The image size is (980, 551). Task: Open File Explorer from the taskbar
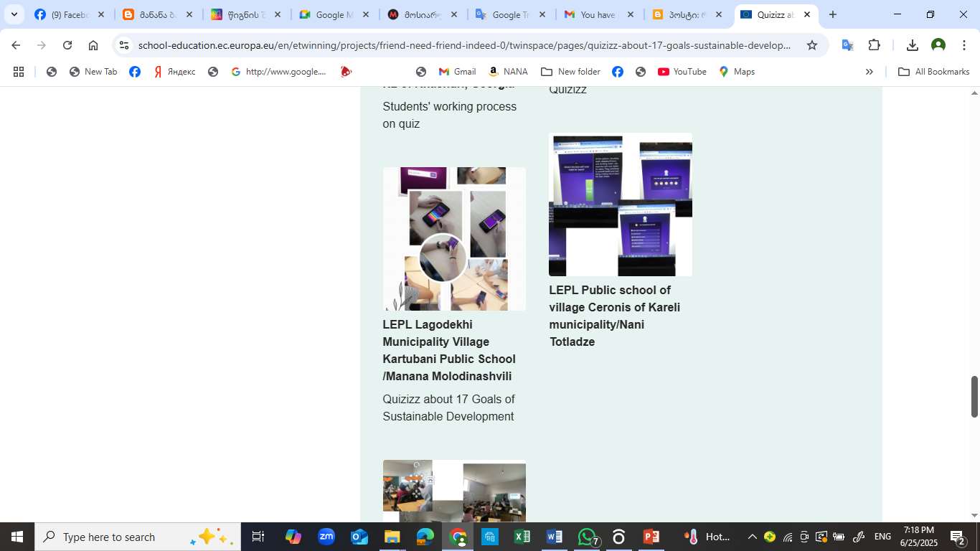[392, 537]
